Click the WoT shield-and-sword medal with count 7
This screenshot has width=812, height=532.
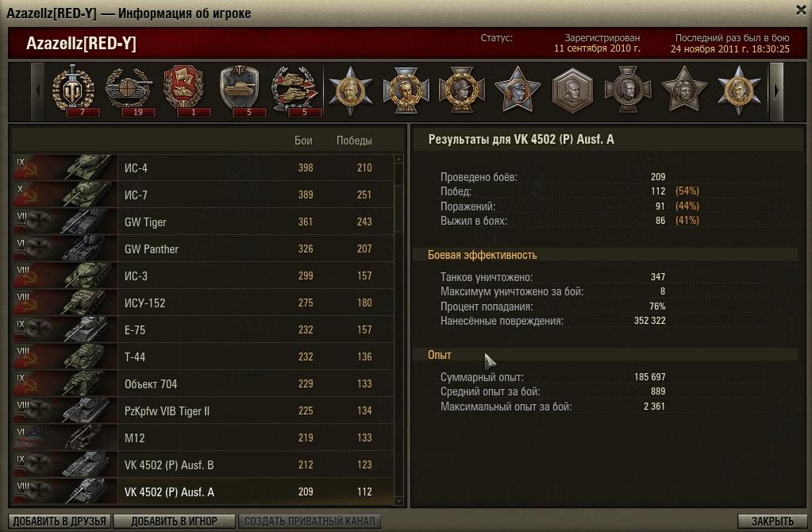click(x=74, y=91)
